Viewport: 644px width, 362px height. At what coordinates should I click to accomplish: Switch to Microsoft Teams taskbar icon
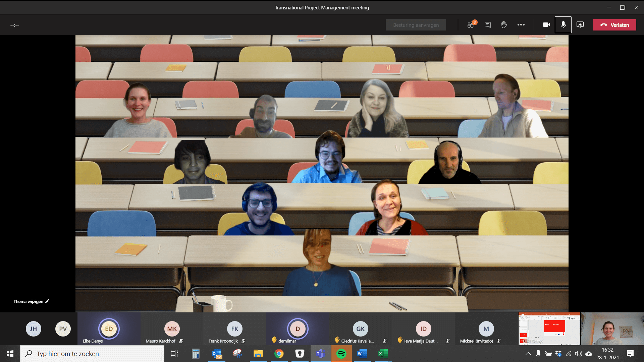pyautogui.click(x=320, y=354)
